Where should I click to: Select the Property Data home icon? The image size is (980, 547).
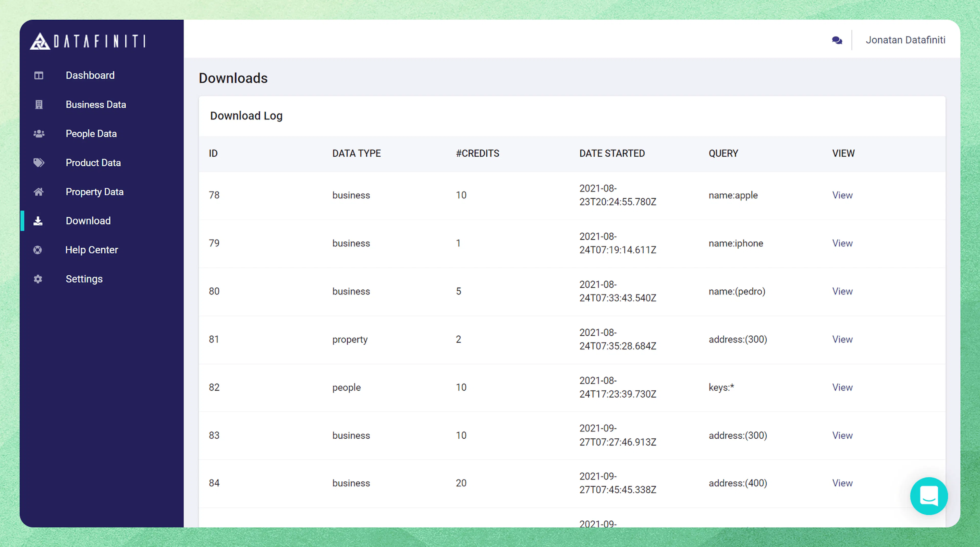(39, 192)
